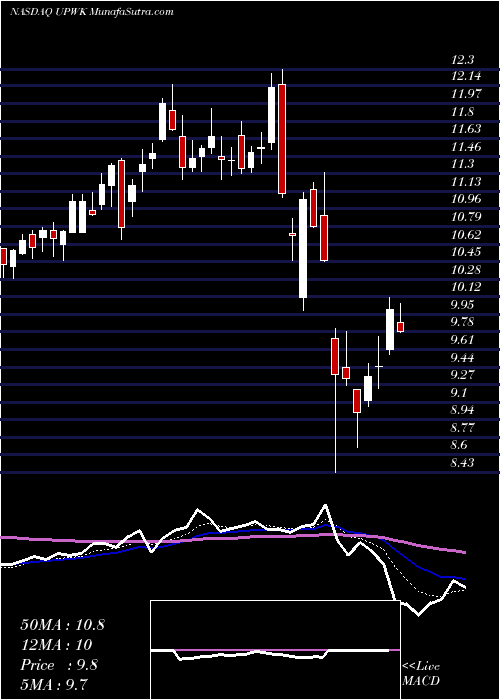Click the 11.46 price axis label
This screenshot has height=700, width=500.
point(467,146)
